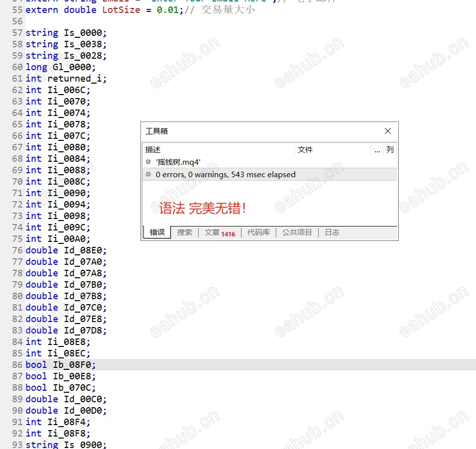Click line 55 'LotSize' variable name
Image resolution: width=476 pixels, height=449 pixels.
tap(121, 10)
